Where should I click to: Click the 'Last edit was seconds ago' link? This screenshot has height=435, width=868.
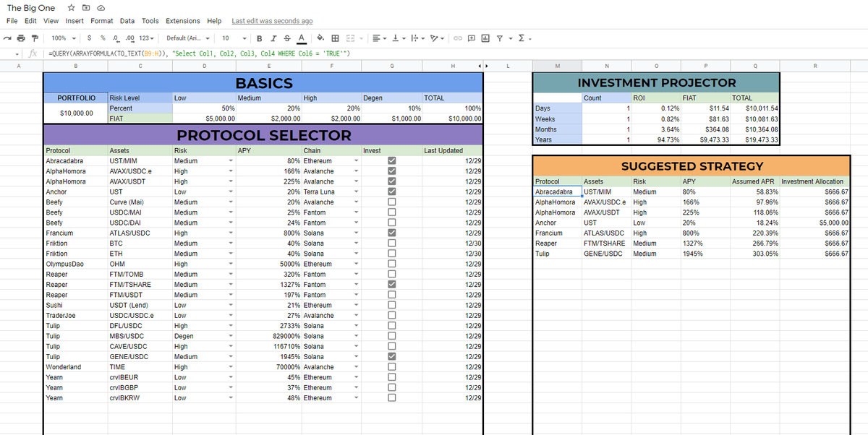[272, 21]
